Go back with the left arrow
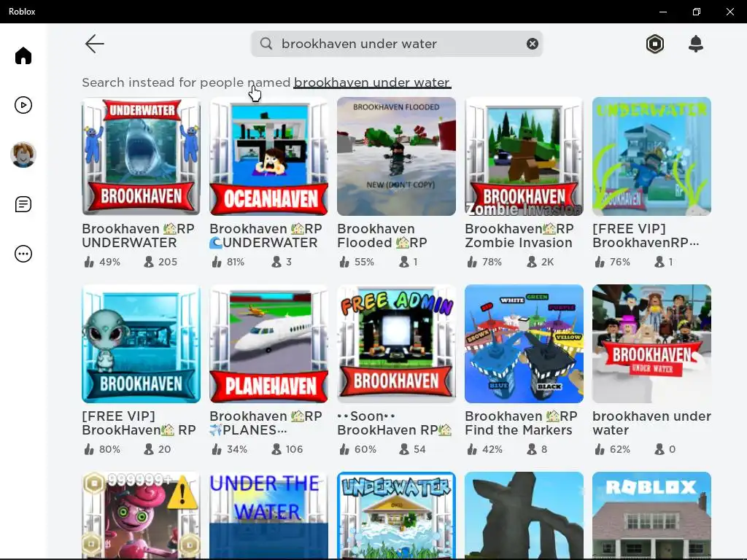The height and width of the screenshot is (560, 747). point(94,44)
